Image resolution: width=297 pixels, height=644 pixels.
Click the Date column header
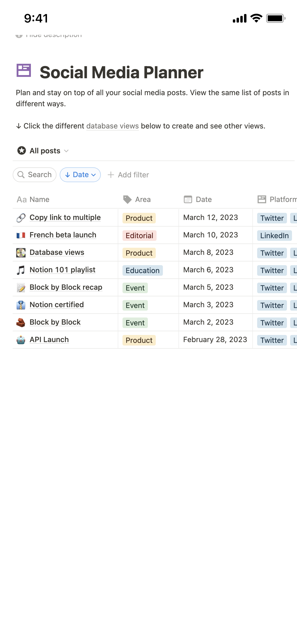point(203,199)
